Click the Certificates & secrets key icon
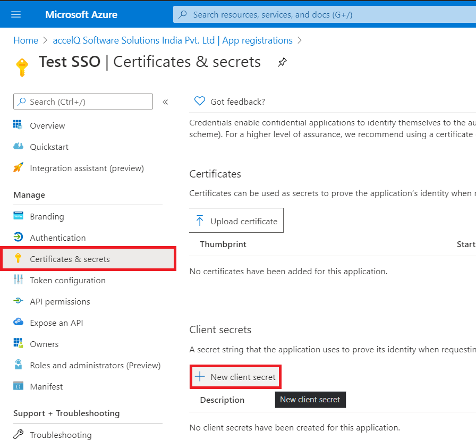 (x=18, y=258)
